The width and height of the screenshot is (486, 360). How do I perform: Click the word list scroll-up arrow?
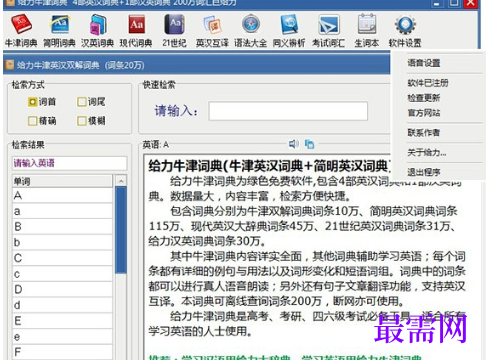[x=121, y=181]
